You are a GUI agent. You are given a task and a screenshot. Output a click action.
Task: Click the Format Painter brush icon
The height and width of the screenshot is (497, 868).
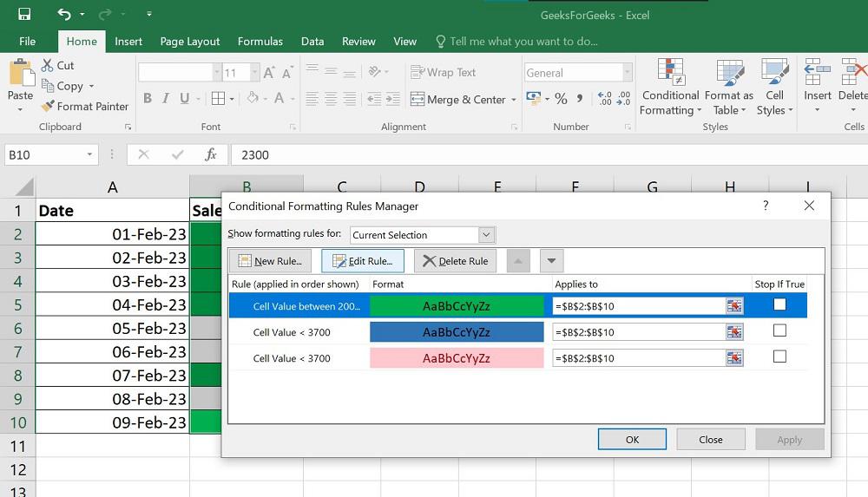point(48,107)
